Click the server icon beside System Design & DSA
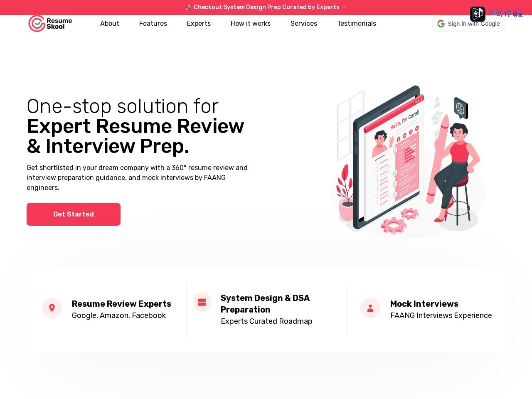Image resolution: width=532 pixels, height=399 pixels. [x=202, y=302]
